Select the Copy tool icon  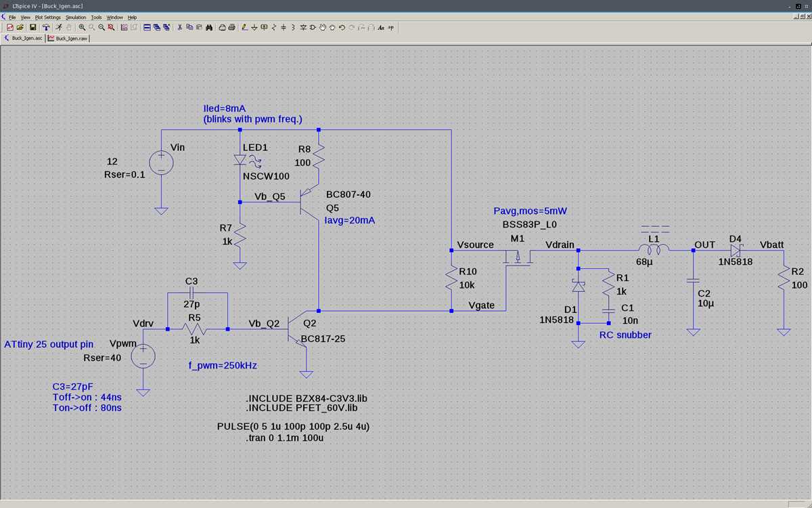[189, 27]
